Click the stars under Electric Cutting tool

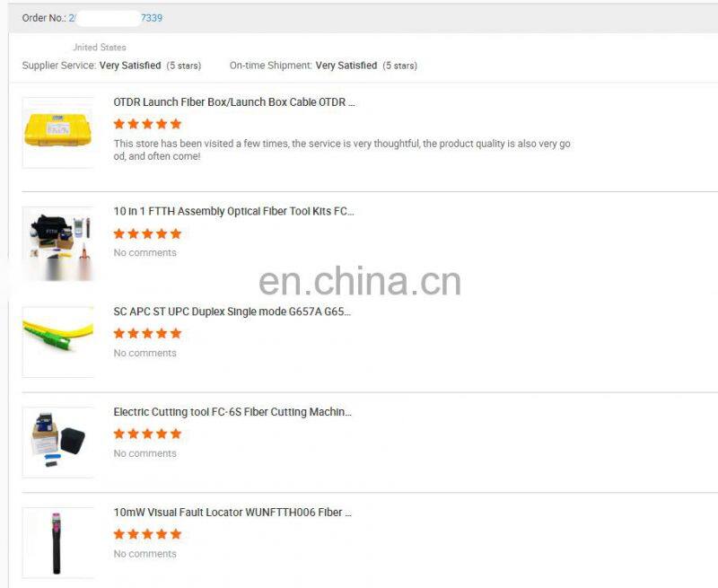(147, 434)
